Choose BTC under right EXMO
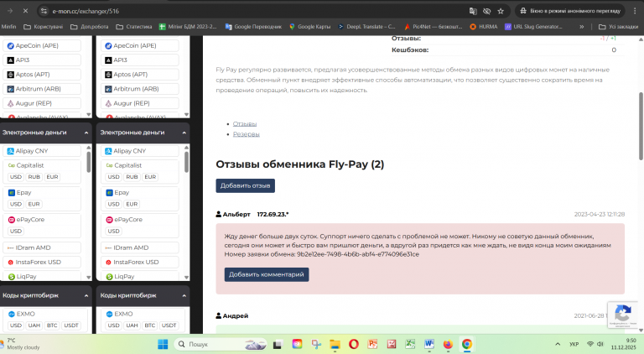Image resolution: width=644 pixels, height=354 pixels. [x=149, y=325]
